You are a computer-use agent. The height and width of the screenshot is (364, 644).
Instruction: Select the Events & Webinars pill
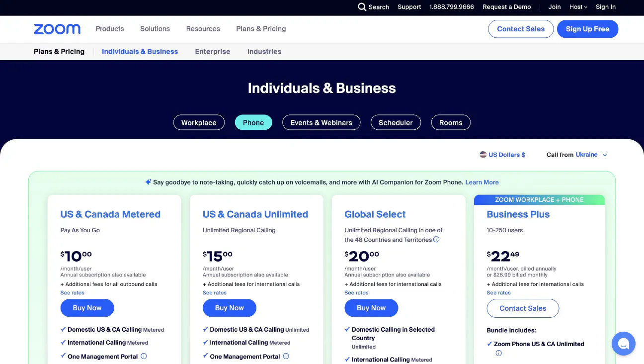[x=322, y=122]
